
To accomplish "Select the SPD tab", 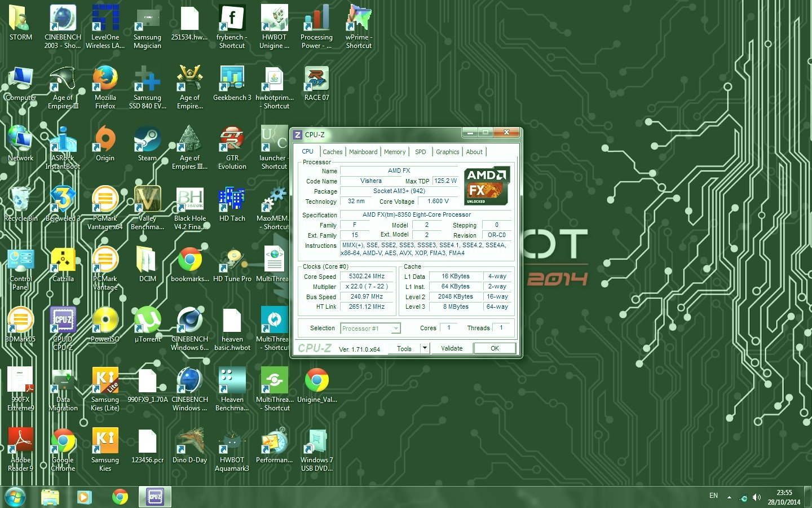I will click(421, 152).
